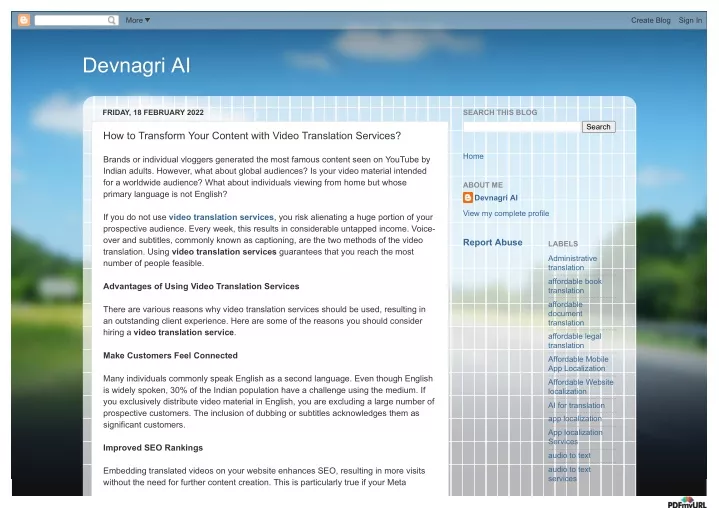
Task: Click the Improved SEO Rankings heading
Action: [x=153, y=447]
